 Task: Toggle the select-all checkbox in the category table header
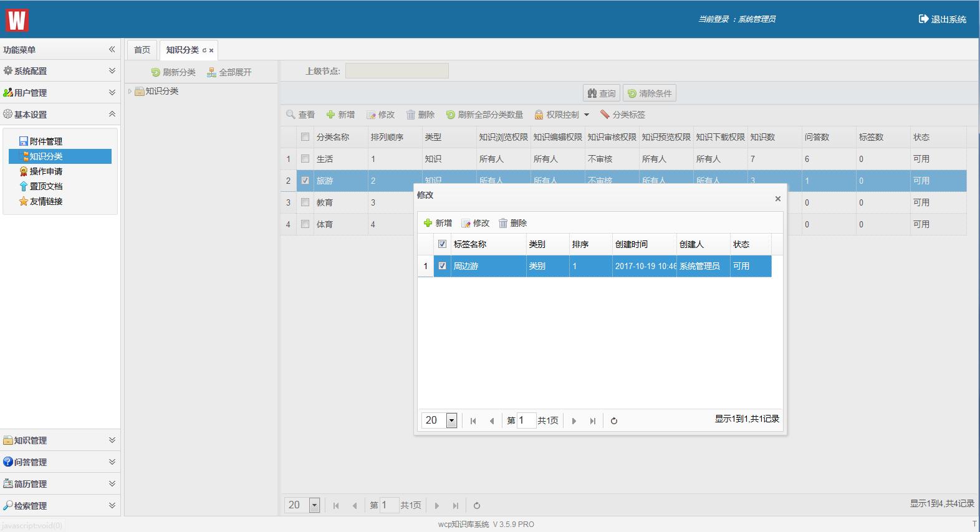point(305,137)
